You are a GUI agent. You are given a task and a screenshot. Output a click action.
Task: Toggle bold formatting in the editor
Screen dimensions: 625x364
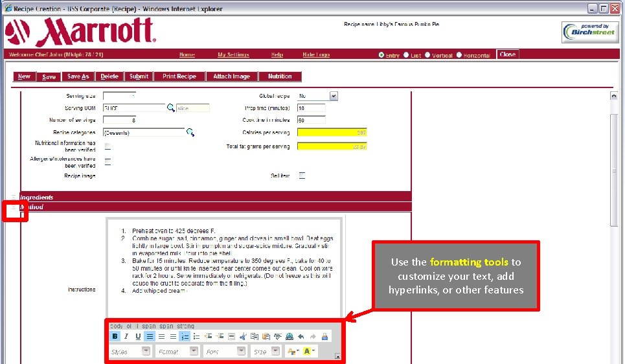coord(115,337)
